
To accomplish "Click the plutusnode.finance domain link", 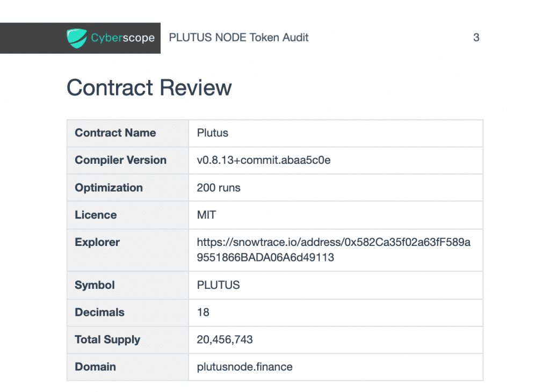I will pyautogui.click(x=244, y=367).
